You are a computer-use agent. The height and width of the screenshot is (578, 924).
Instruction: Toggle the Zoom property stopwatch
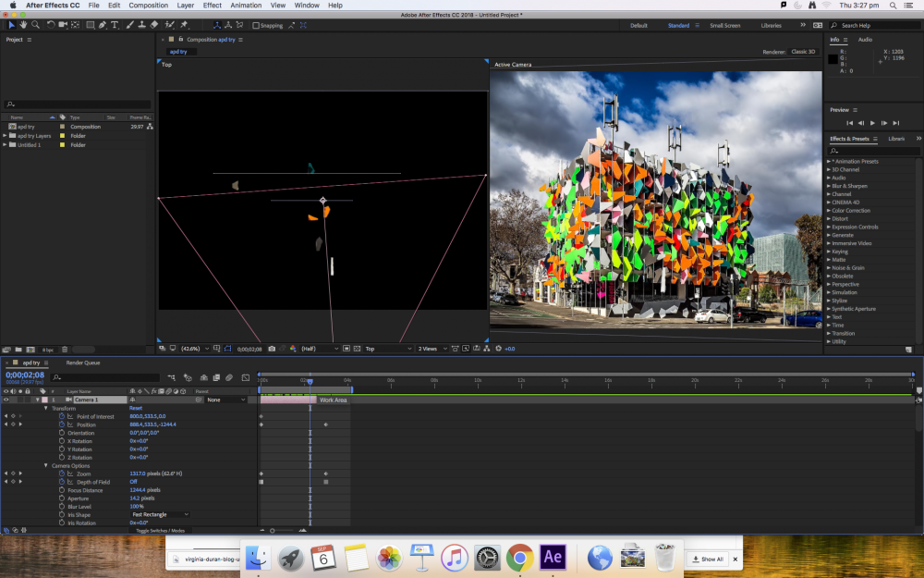click(x=62, y=473)
